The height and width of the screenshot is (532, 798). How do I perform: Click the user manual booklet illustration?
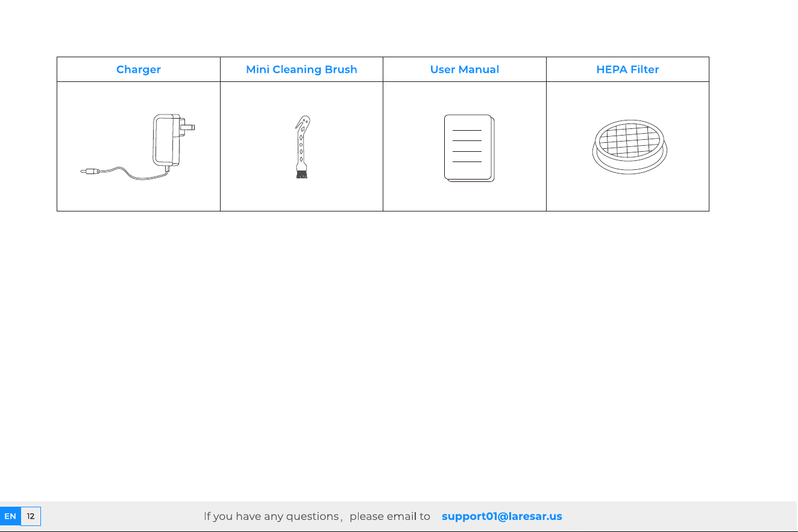(x=470, y=148)
